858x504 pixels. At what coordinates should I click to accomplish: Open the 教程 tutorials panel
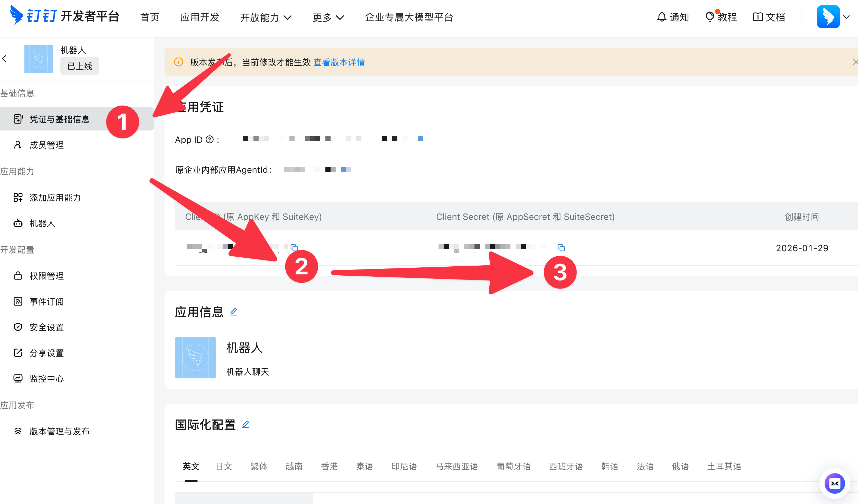click(x=722, y=17)
